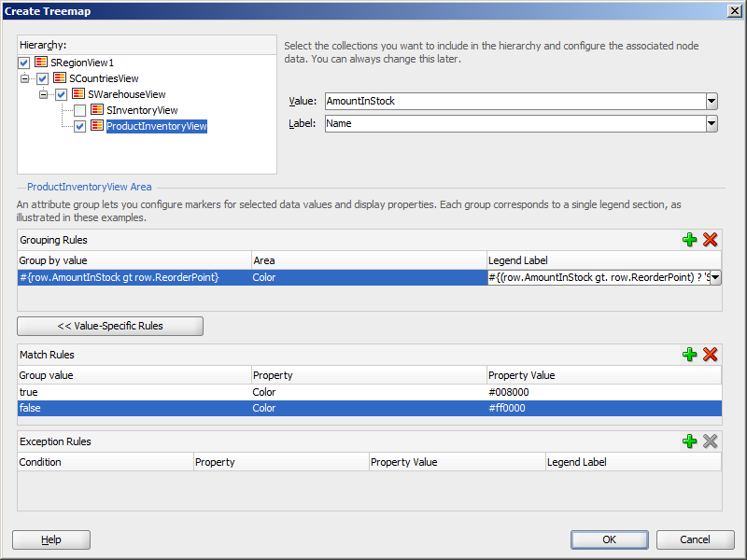
Task: Delete the selected Grouping Rule with red X
Action: pyautogui.click(x=710, y=240)
